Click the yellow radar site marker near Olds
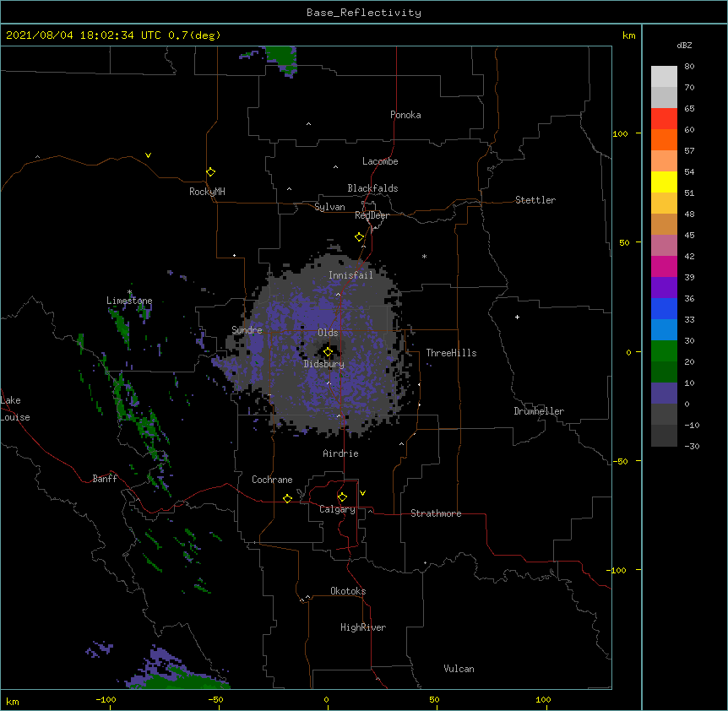The image size is (728, 711). pyautogui.click(x=328, y=351)
